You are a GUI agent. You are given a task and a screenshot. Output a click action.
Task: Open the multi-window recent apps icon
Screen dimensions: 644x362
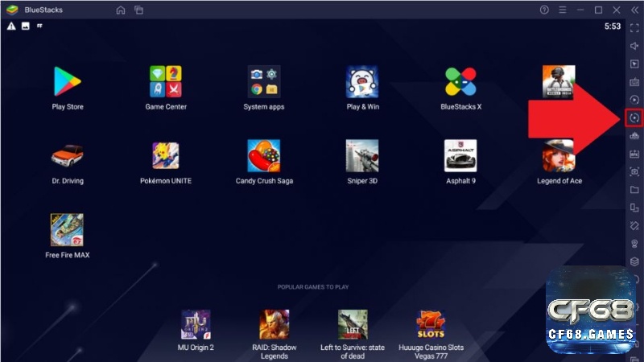(138, 10)
